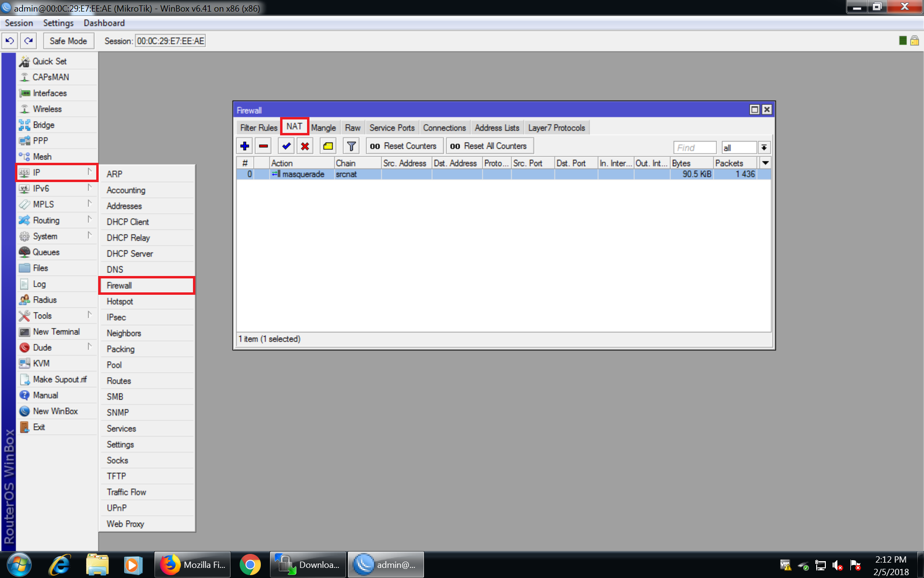Open Wireless in sidebar
The width and height of the screenshot is (924, 578).
click(x=57, y=109)
